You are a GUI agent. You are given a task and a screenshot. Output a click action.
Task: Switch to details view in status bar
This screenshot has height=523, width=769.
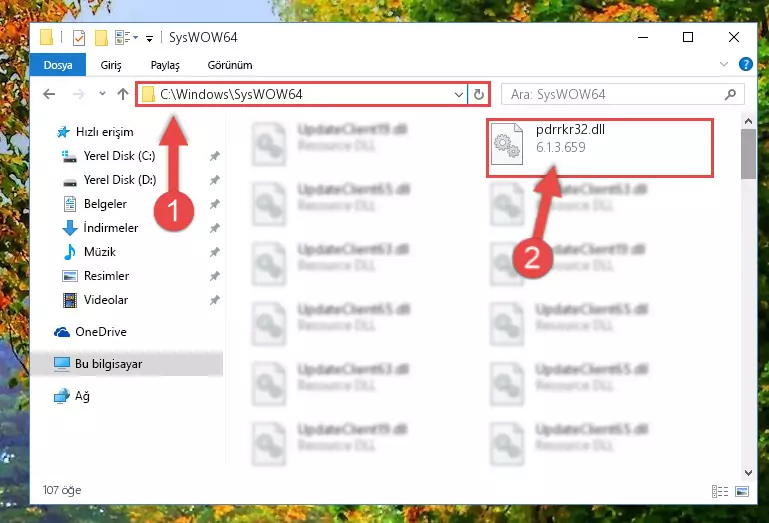point(719,491)
